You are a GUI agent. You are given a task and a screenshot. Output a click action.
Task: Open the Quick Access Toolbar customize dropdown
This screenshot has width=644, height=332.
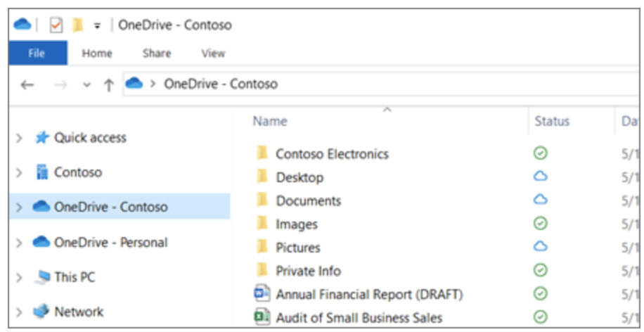click(97, 26)
